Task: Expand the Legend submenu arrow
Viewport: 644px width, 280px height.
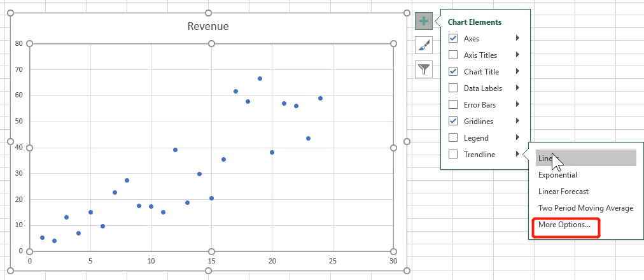Action: (517, 137)
